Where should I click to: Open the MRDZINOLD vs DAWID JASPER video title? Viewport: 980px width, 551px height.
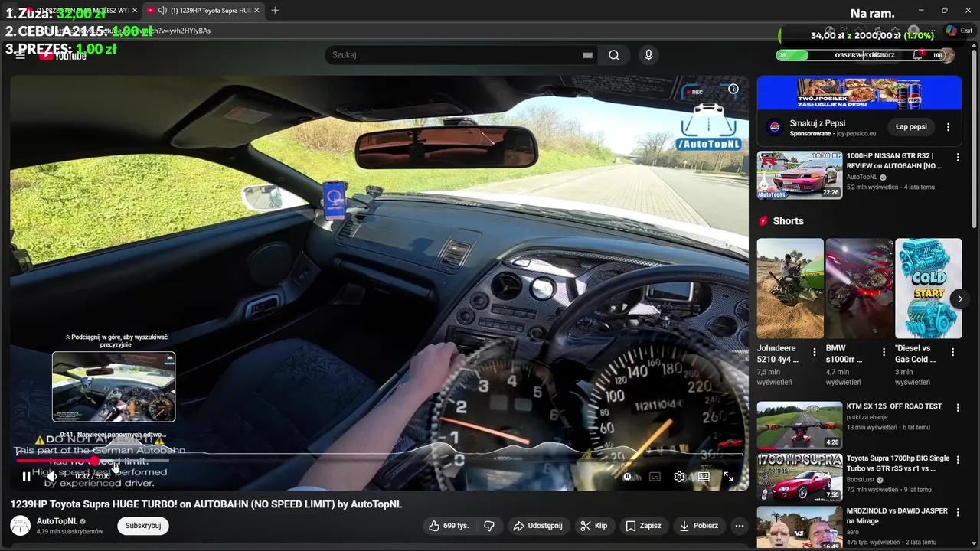pyautogui.click(x=897, y=515)
